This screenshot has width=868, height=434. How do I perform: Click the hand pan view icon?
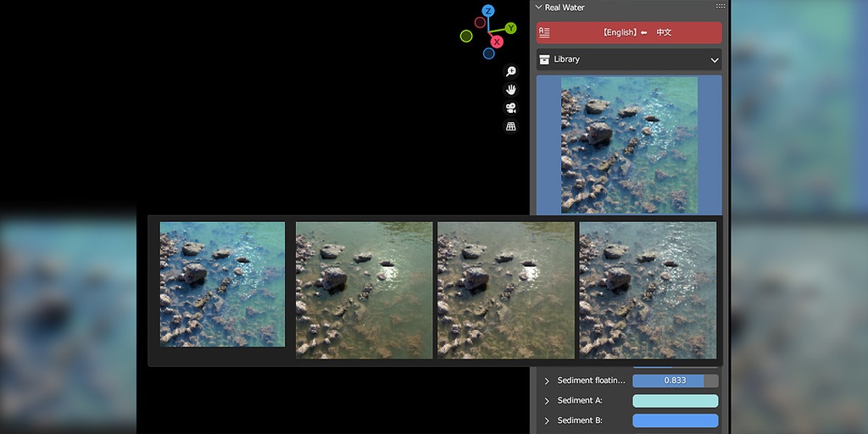tap(511, 90)
